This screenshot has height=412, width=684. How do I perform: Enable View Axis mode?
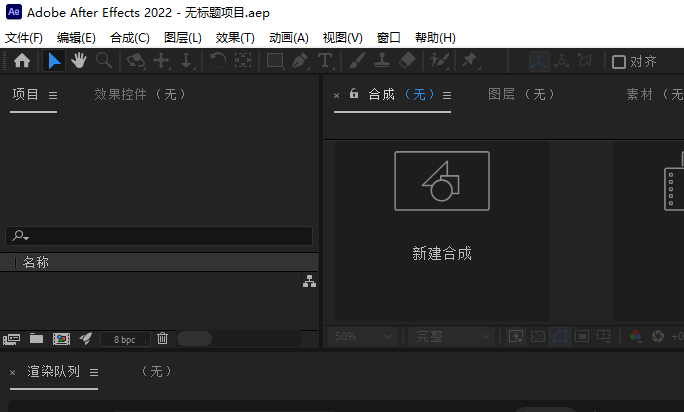click(x=585, y=61)
